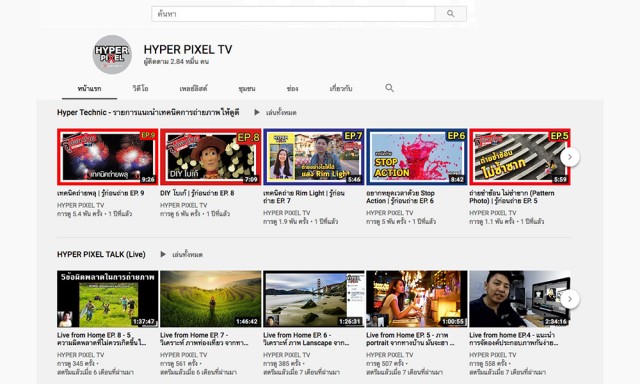Click 'การดู 561 ครั้ง' view count text

179,363
